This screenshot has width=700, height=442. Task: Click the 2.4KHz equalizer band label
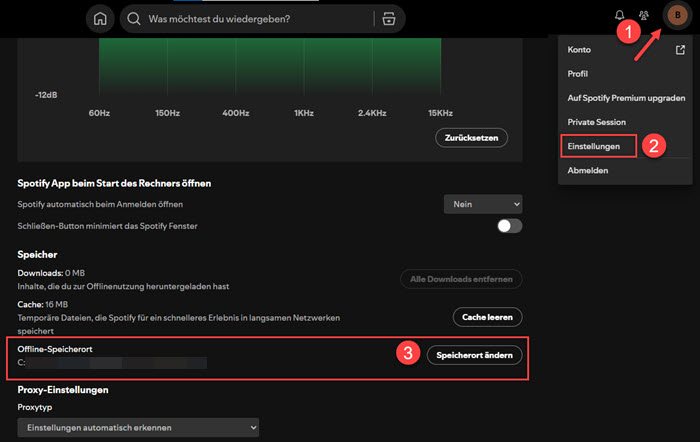point(372,113)
